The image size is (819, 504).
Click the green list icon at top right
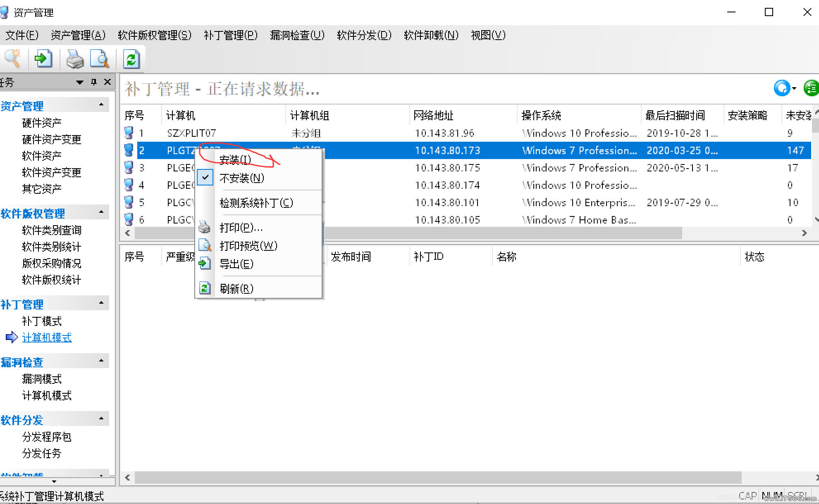coord(811,88)
